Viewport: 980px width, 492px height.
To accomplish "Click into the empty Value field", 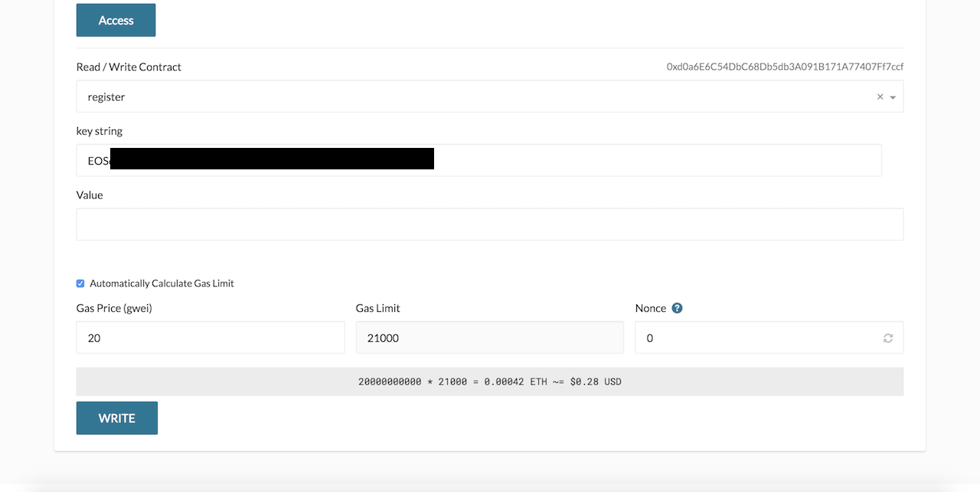I will [489, 224].
